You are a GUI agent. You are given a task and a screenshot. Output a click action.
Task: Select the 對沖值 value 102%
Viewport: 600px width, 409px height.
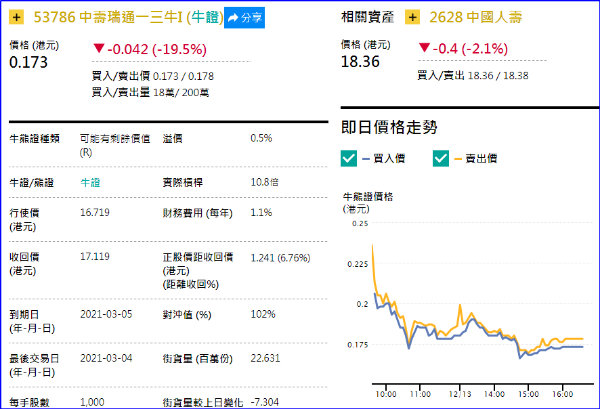[x=263, y=314]
